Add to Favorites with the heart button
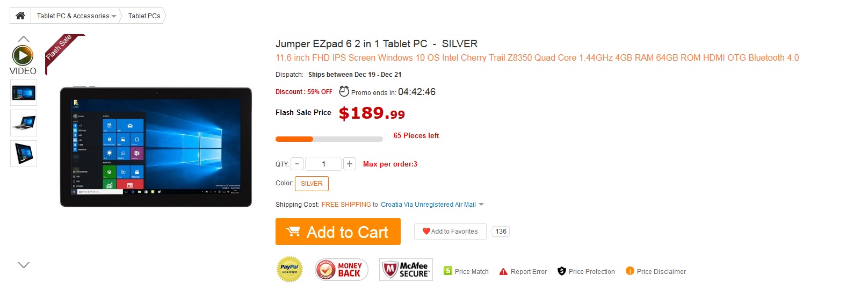Screen dimensions: 868x304 pos(450,231)
